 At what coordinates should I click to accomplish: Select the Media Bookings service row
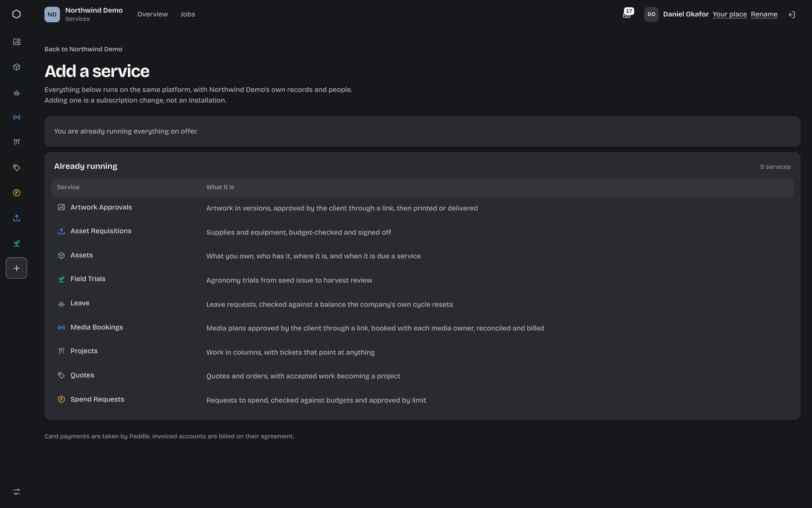[x=422, y=328]
